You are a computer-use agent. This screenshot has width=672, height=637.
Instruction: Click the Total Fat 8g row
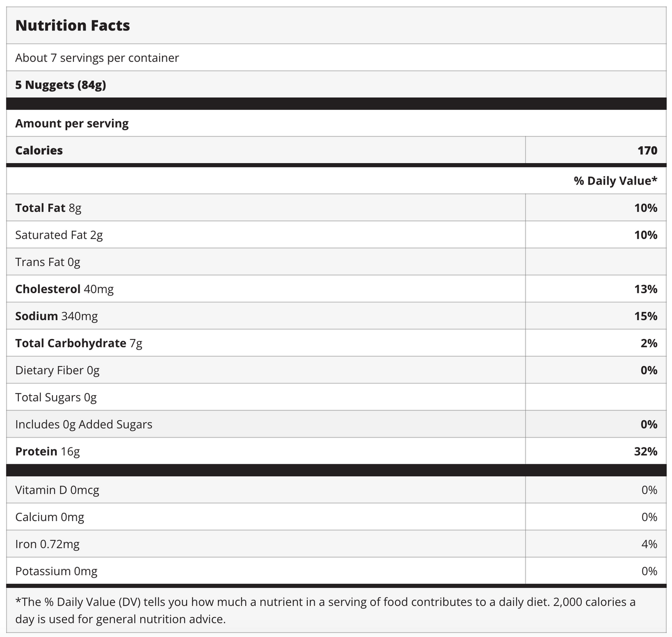click(x=336, y=208)
